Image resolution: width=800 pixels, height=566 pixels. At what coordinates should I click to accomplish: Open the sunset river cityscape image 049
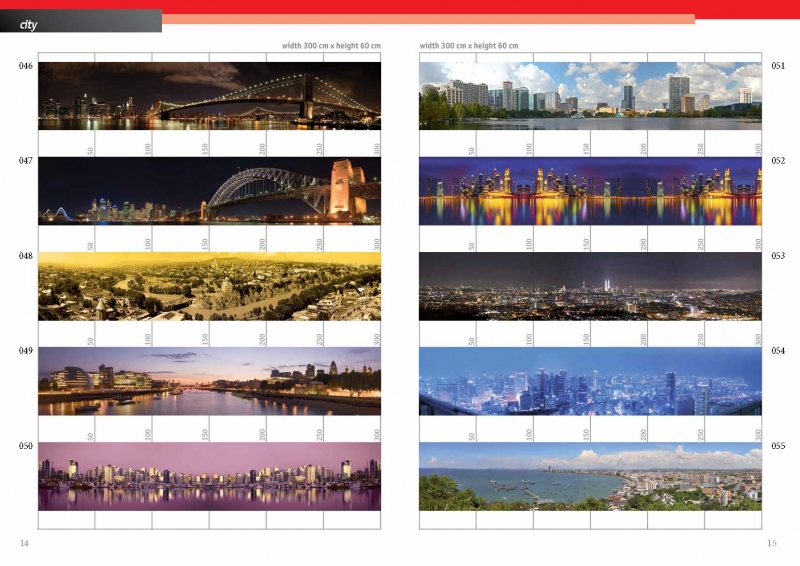(x=209, y=380)
